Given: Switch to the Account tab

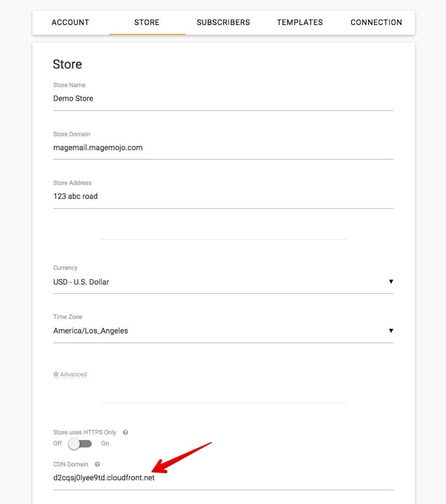Looking at the screenshot, I should tap(70, 23).
